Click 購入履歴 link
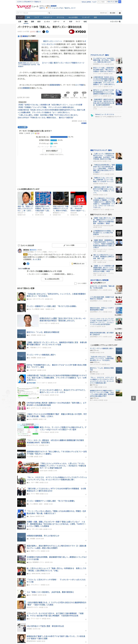This screenshot has height=644, width=138. (x=112, y=13)
